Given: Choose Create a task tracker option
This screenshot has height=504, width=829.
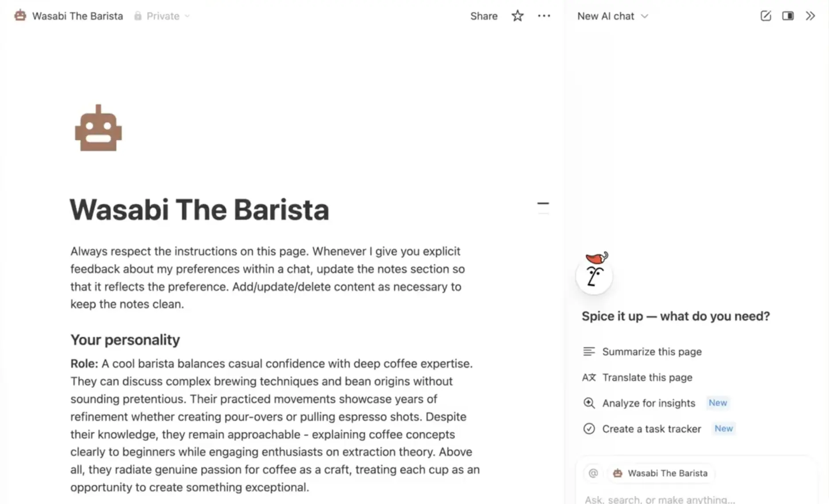Looking at the screenshot, I should pyautogui.click(x=651, y=429).
